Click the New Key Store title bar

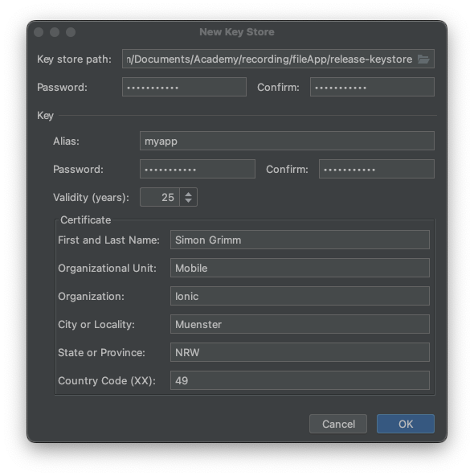tap(237, 32)
